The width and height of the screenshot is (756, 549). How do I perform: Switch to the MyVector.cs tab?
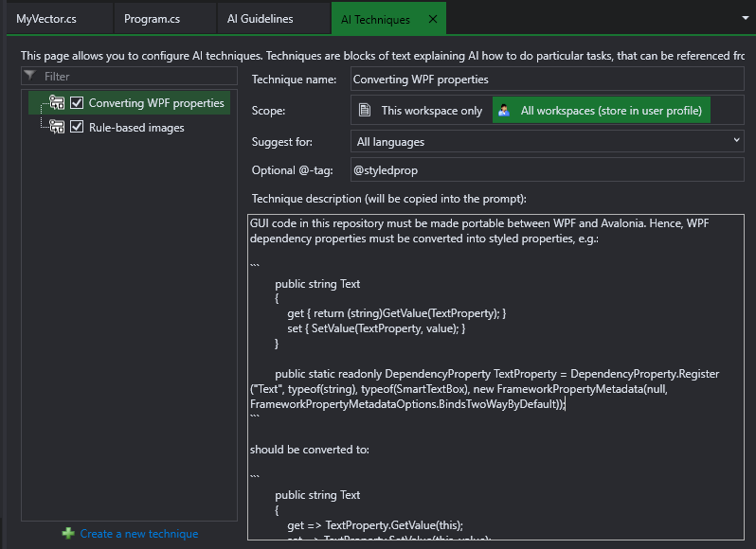46,19
